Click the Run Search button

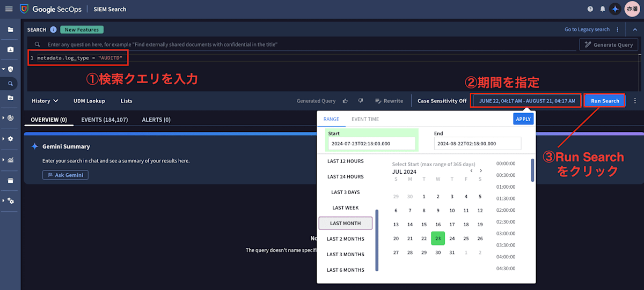pos(605,101)
